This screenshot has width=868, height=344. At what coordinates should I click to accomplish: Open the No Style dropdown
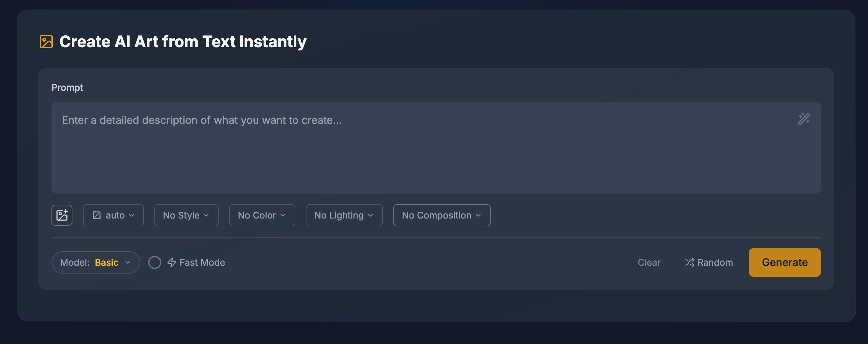click(x=186, y=215)
